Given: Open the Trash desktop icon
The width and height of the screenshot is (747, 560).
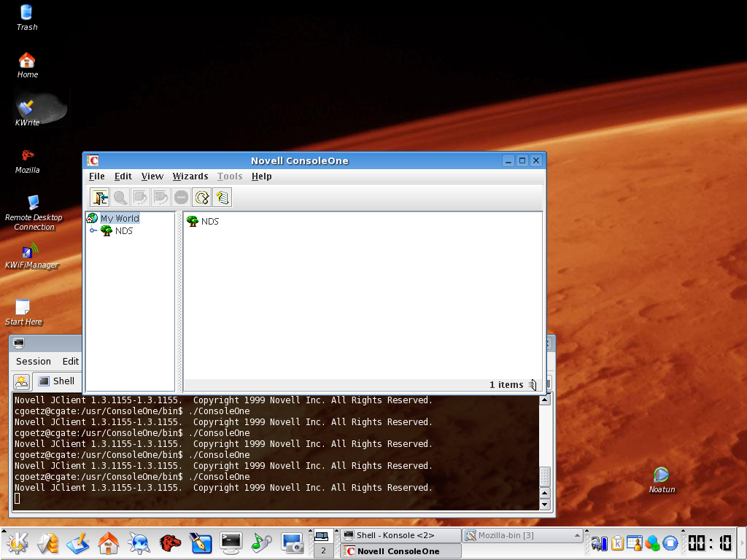Looking at the screenshot, I should (27, 17).
